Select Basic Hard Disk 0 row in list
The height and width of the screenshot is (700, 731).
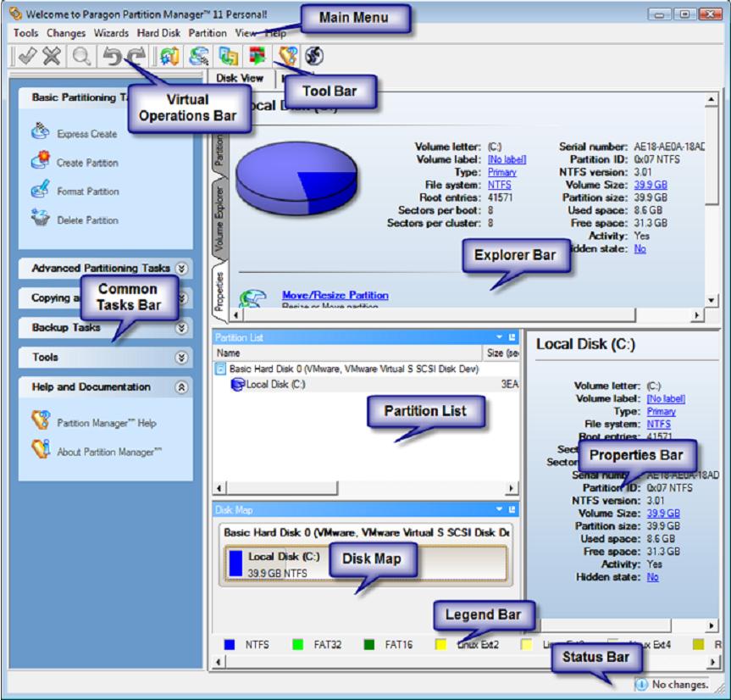coord(366,369)
